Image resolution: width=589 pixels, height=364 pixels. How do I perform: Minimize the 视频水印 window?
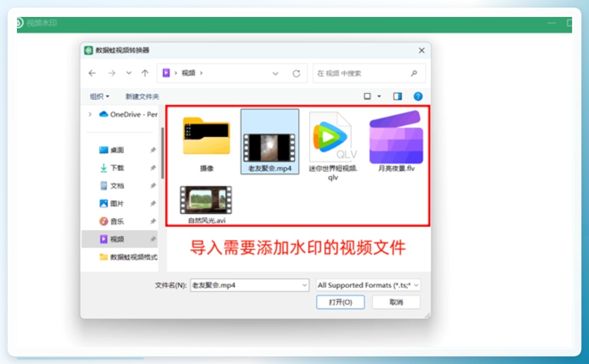point(551,23)
